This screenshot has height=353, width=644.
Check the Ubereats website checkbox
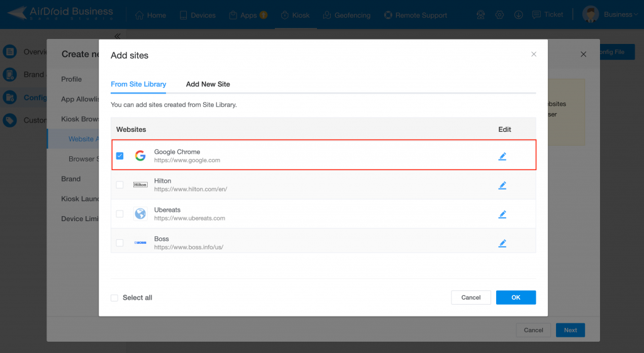pyautogui.click(x=119, y=214)
